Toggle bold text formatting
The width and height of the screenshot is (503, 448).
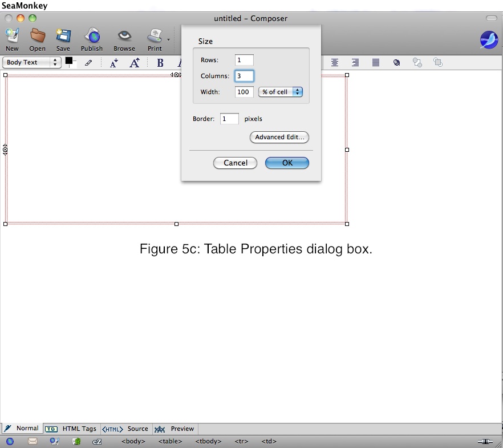[x=160, y=63]
